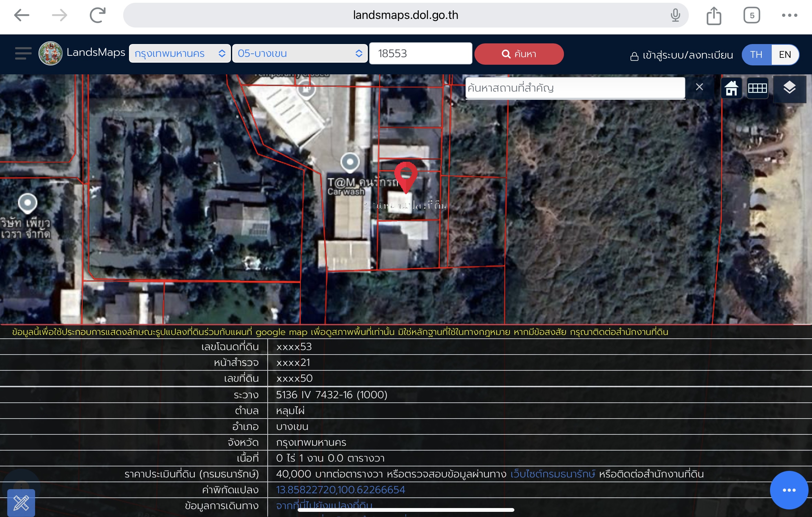Open the map layers icon
The height and width of the screenshot is (517, 812).
pos(789,88)
